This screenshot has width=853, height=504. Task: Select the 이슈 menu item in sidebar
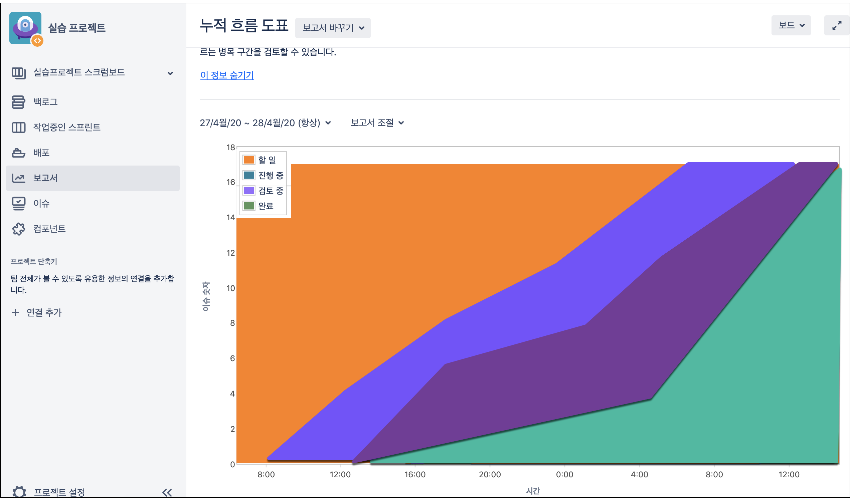[41, 203]
